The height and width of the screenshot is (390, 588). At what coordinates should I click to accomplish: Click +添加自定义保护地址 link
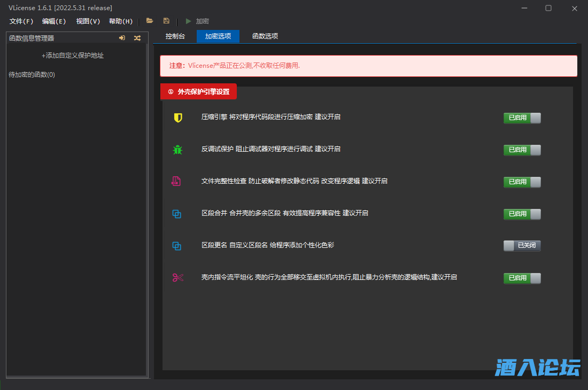point(73,56)
